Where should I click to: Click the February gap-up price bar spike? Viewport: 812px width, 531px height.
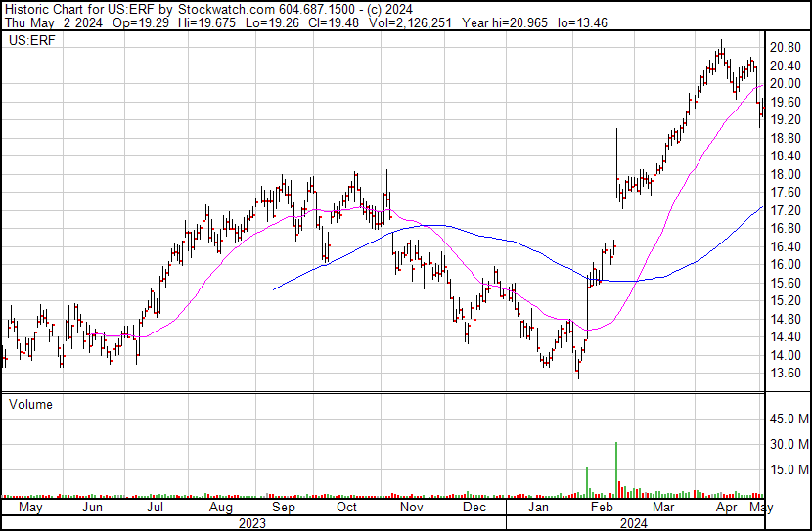pyautogui.click(x=616, y=162)
